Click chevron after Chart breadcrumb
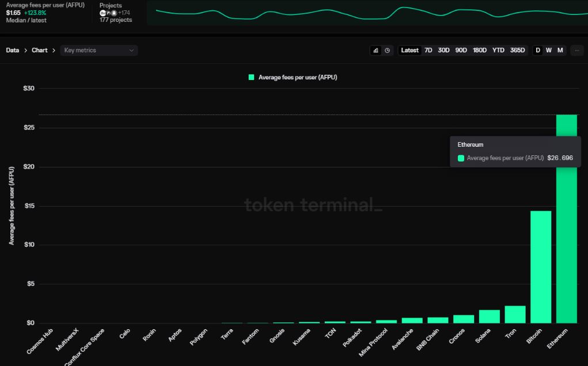The image size is (588, 366). click(x=54, y=50)
